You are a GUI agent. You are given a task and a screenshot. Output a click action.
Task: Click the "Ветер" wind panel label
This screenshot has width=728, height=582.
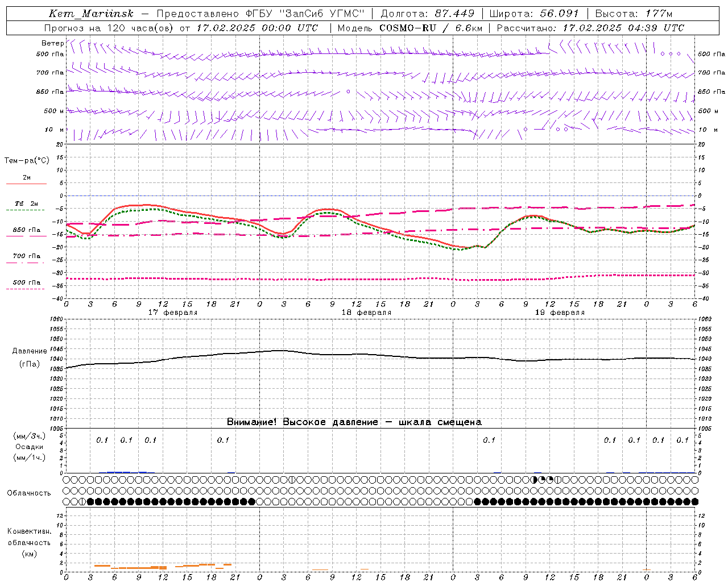52,43
